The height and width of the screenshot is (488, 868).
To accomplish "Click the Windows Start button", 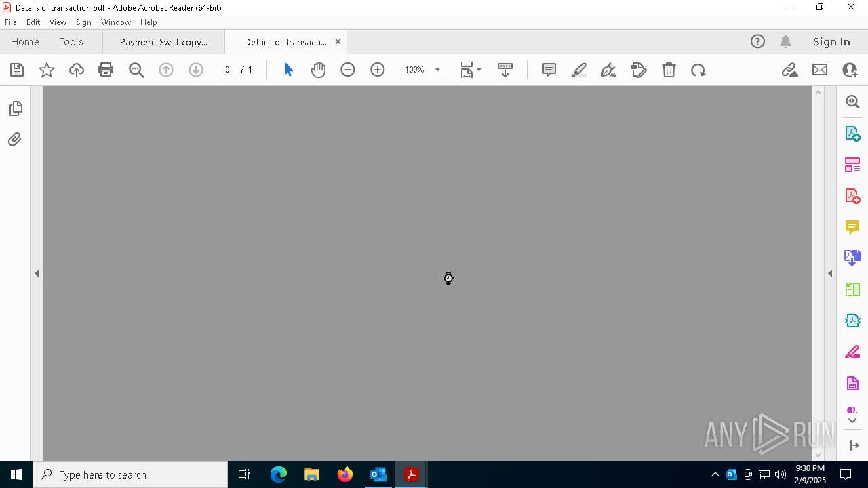I will [16, 474].
